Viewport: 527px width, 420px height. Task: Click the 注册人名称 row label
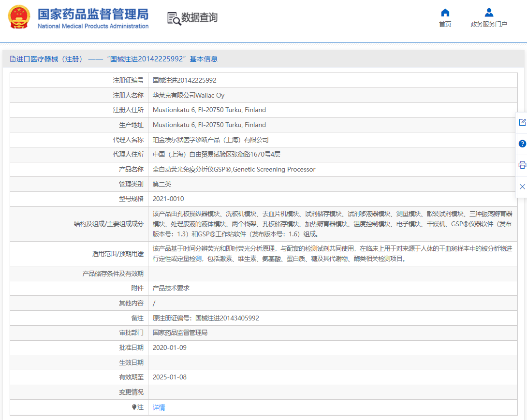(x=128, y=95)
